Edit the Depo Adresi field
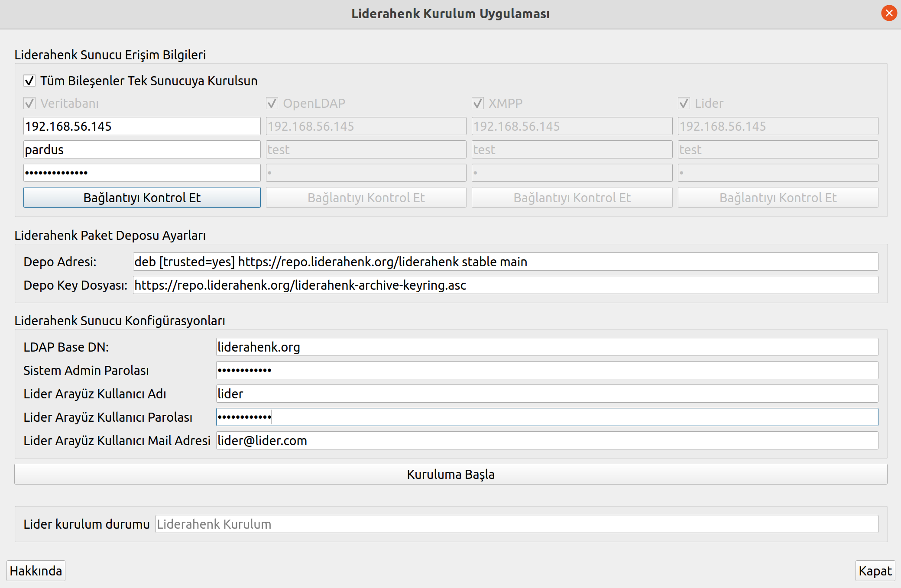The image size is (901, 588). 505,262
